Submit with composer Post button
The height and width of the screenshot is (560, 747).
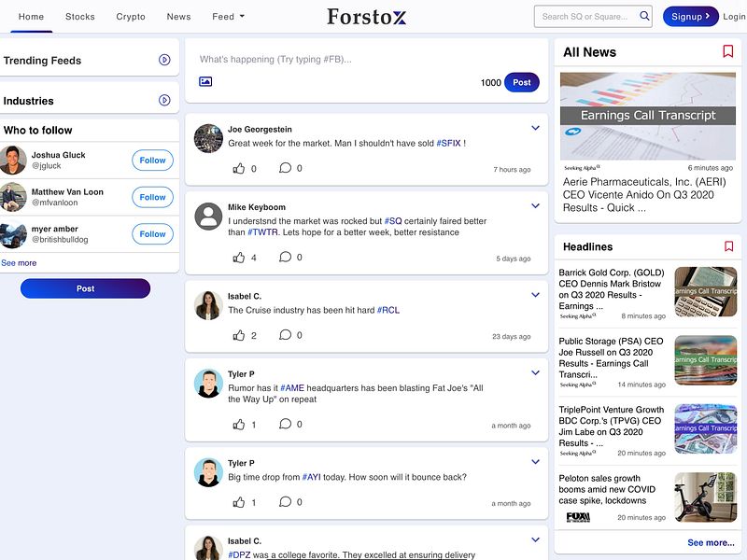pyautogui.click(x=522, y=82)
